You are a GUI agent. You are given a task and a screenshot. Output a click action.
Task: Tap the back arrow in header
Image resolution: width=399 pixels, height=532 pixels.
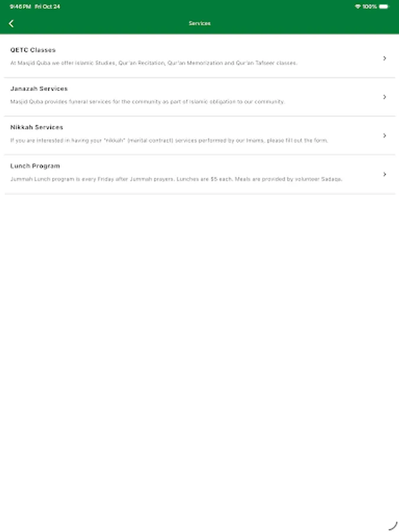pos(11,24)
